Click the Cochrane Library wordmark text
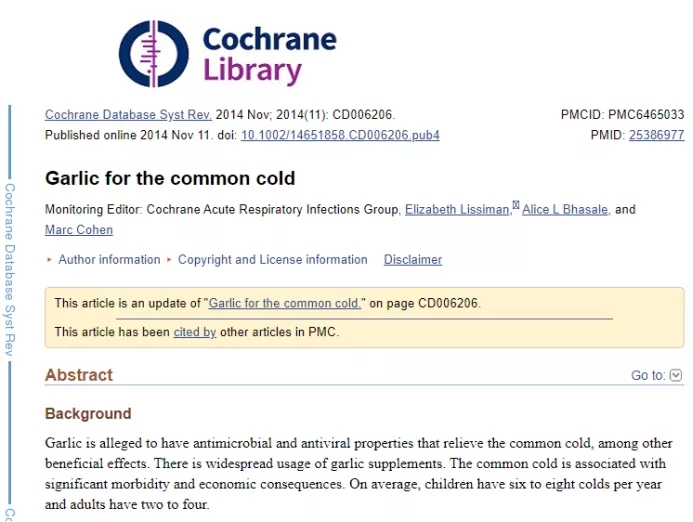 click(270, 55)
